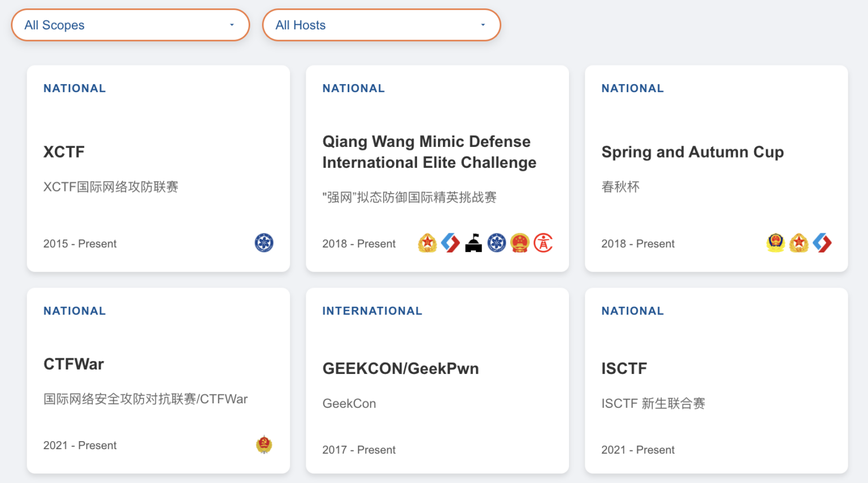Click the blue-red chevron logo on Qiang Wang card
Image resolution: width=868 pixels, height=483 pixels.
(x=450, y=243)
